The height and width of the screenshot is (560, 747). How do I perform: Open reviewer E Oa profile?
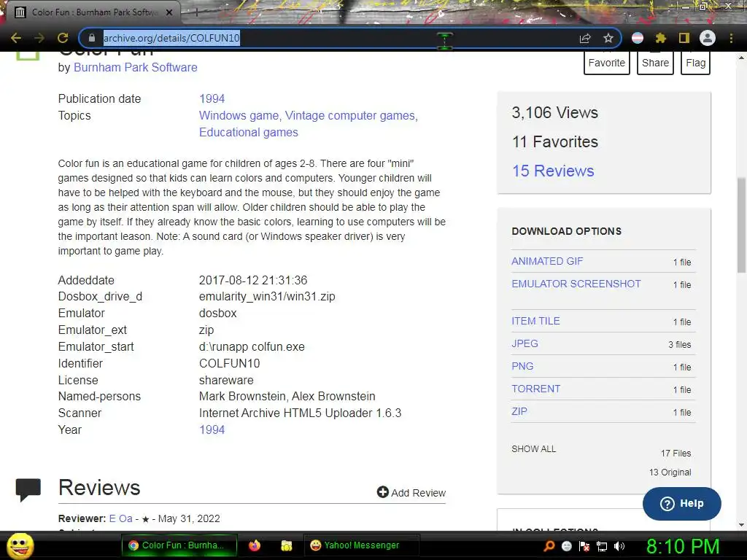[120, 518]
